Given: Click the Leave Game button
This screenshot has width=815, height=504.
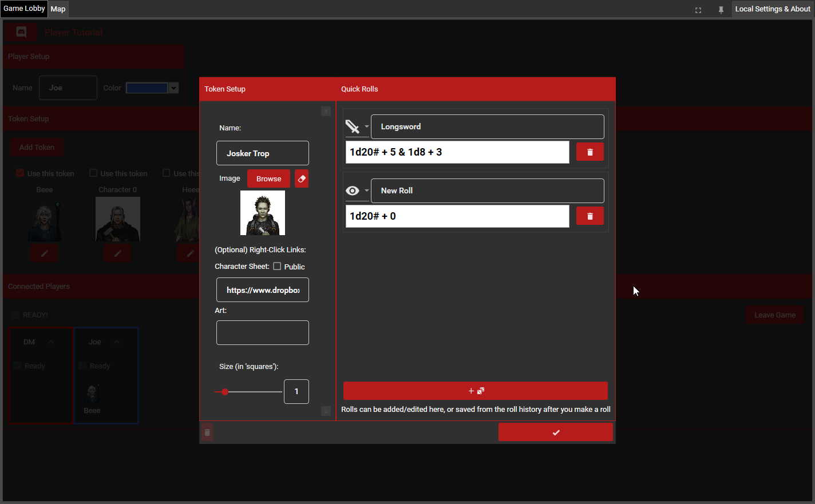Looking at the screenshot, I should (x=775, y=315).
